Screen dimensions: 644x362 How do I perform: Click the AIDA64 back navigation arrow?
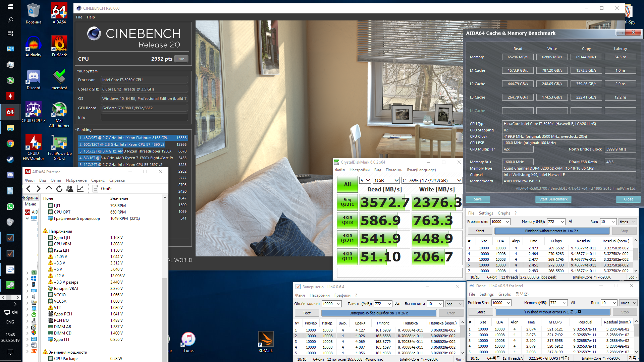coord(29,189)
